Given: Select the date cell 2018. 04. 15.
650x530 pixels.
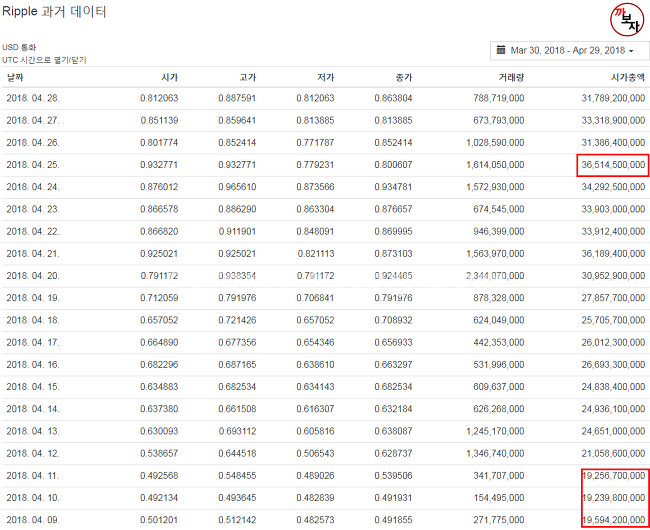Looking at the screenshot, I should 33,387.
